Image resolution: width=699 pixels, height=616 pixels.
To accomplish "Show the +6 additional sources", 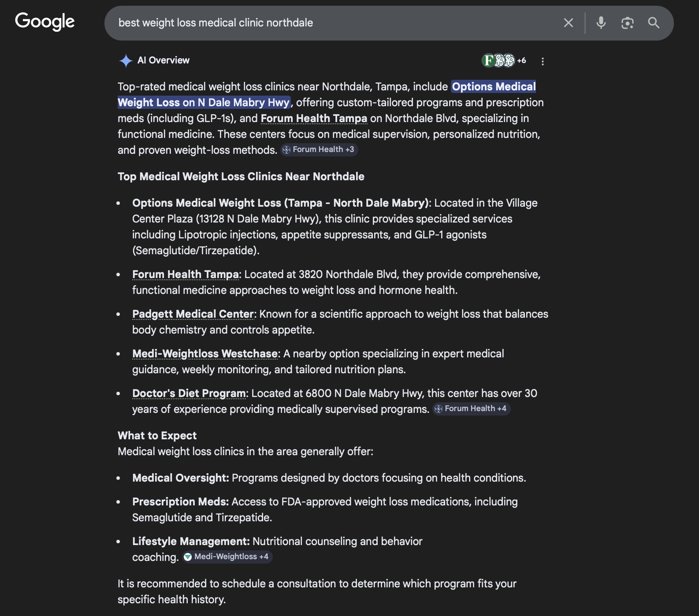I will 521,60.
